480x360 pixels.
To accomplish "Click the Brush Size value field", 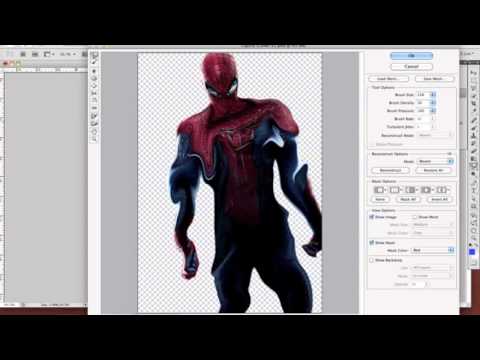I will (x=423, y=95).
